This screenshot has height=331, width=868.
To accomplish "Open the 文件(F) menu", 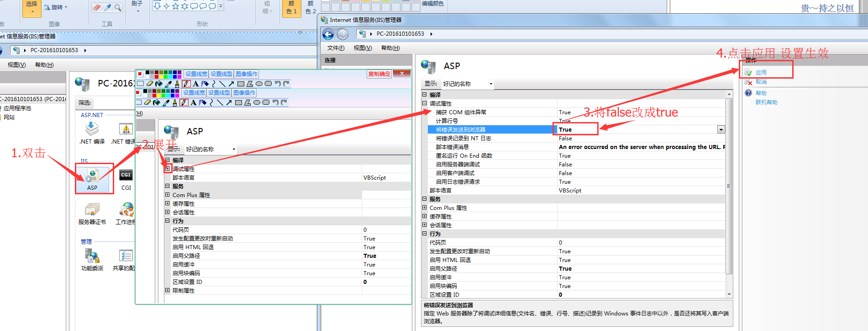I will tap(336, 48).
